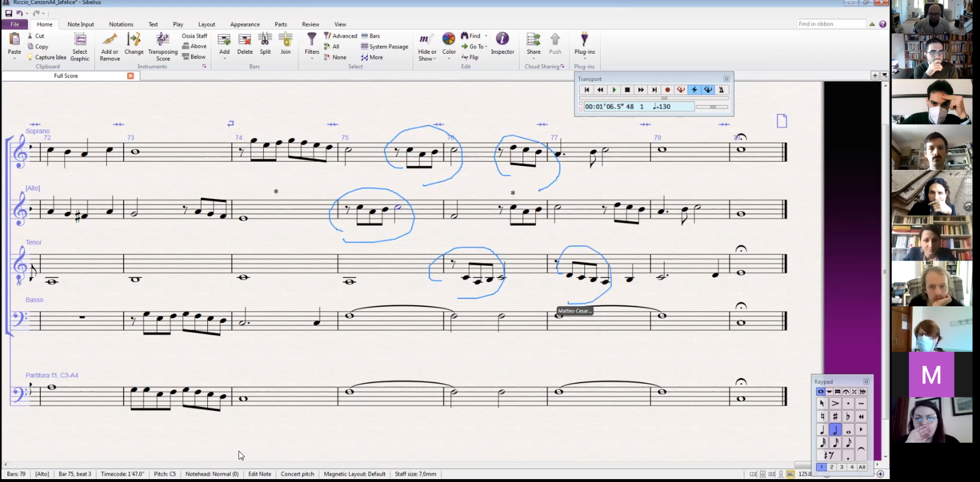Expand the Instruments group dialog launcher

click(x=204, y=66)
